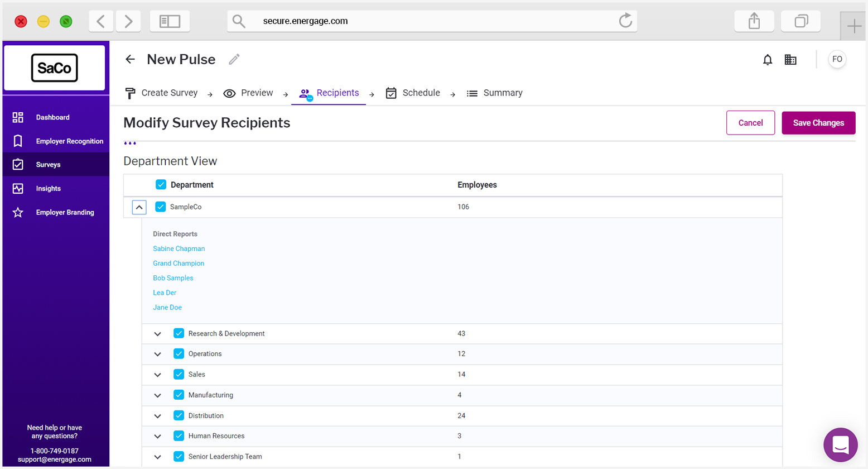Expand the Human Resources row
Screen dimensions: 868x469
click(158, 436)
